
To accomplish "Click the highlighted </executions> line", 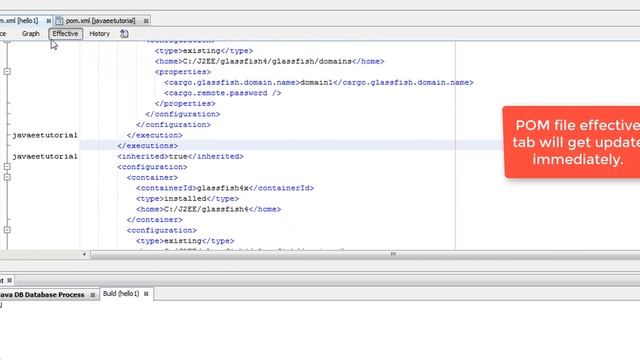I will (x=147, y=146).
